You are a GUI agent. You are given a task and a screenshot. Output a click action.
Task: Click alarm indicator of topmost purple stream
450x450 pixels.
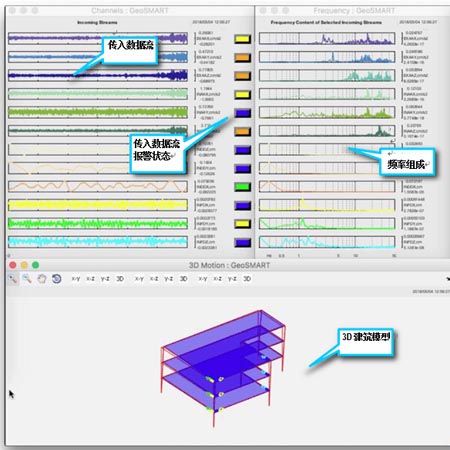(242, 39)
